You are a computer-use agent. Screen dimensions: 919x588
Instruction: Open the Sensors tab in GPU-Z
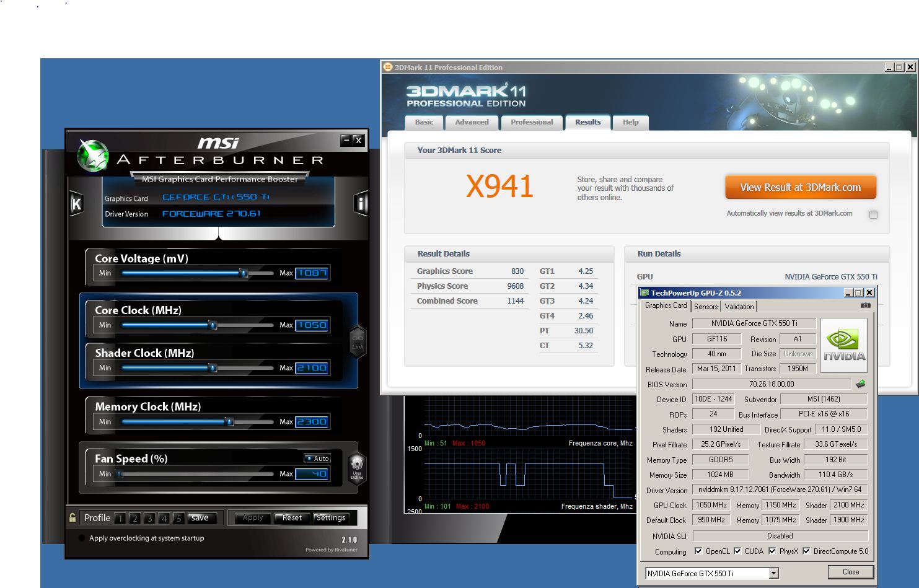point(706,306)
